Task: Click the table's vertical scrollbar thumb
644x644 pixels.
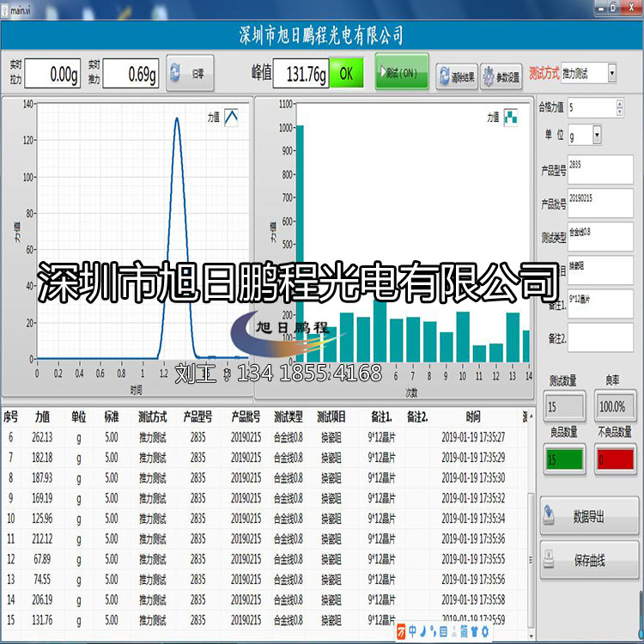Action: tap(531, 561)
